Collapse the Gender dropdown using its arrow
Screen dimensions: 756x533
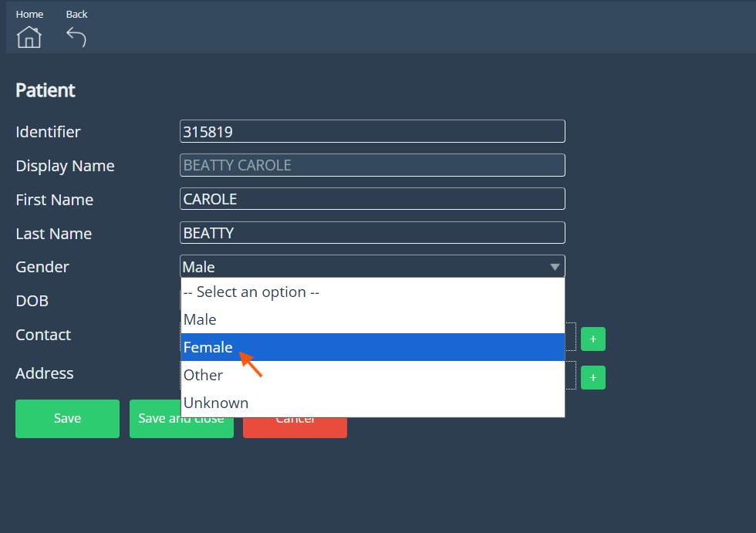(x=554, y=267)
